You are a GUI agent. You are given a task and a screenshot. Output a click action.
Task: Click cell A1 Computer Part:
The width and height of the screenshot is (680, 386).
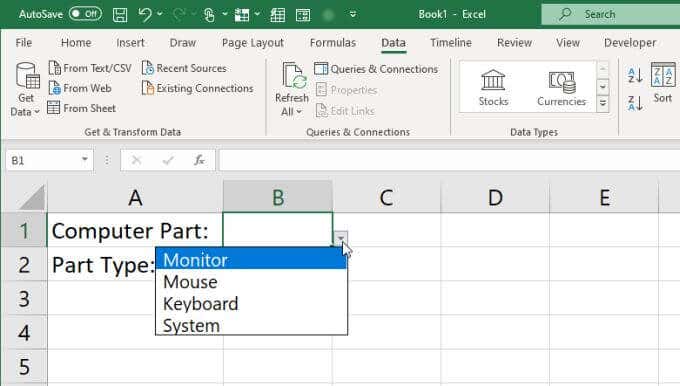(135, 230)
